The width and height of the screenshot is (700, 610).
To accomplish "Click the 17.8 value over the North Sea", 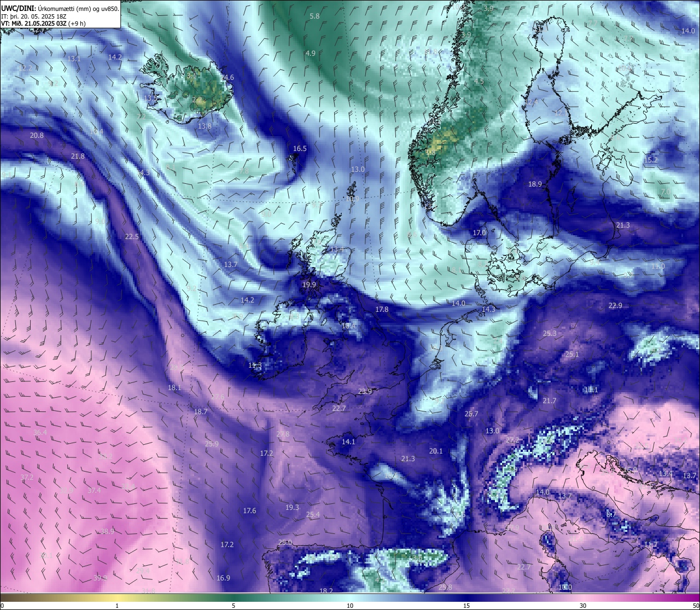I will 382,309.
